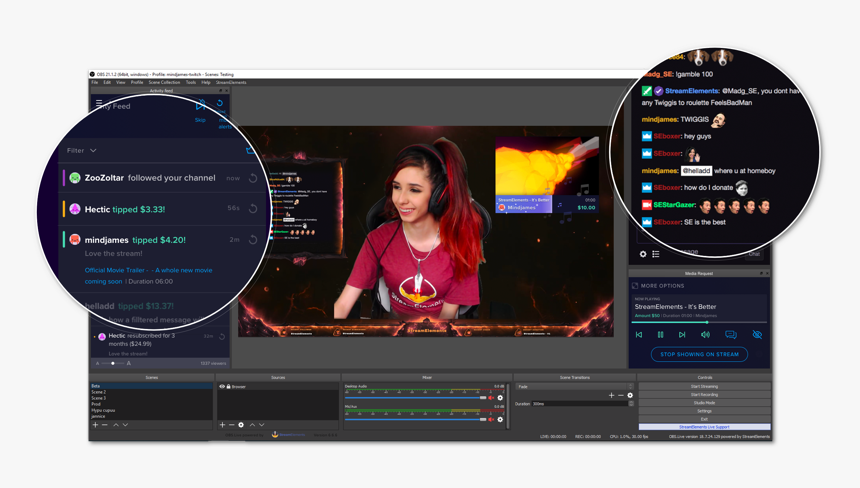Screen dimensions: 860x488
Task: Move the selected scene down
Action: click(126, 425)
